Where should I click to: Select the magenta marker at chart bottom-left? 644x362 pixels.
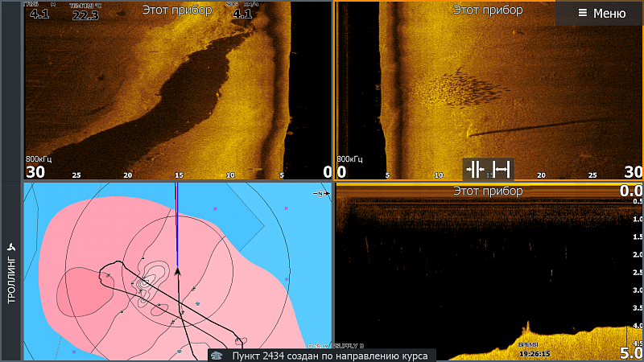(74, 352)
